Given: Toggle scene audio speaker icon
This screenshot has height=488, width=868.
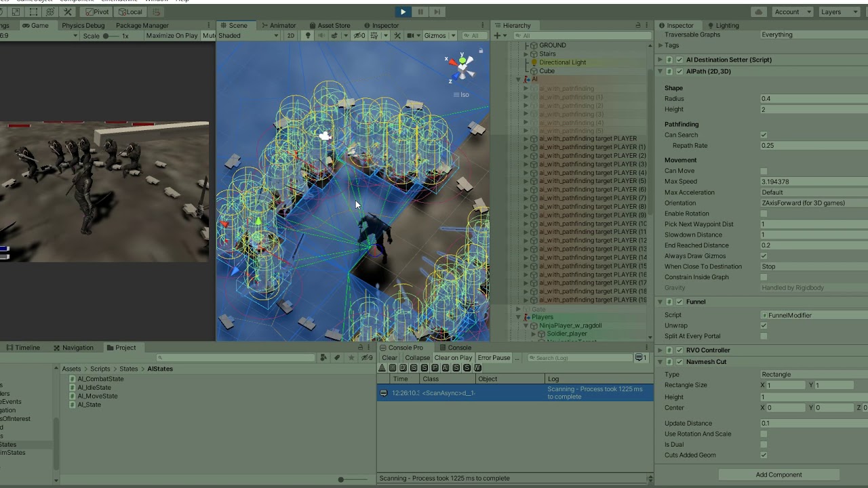Looking at the screenshot, I should tap(321, 36).
